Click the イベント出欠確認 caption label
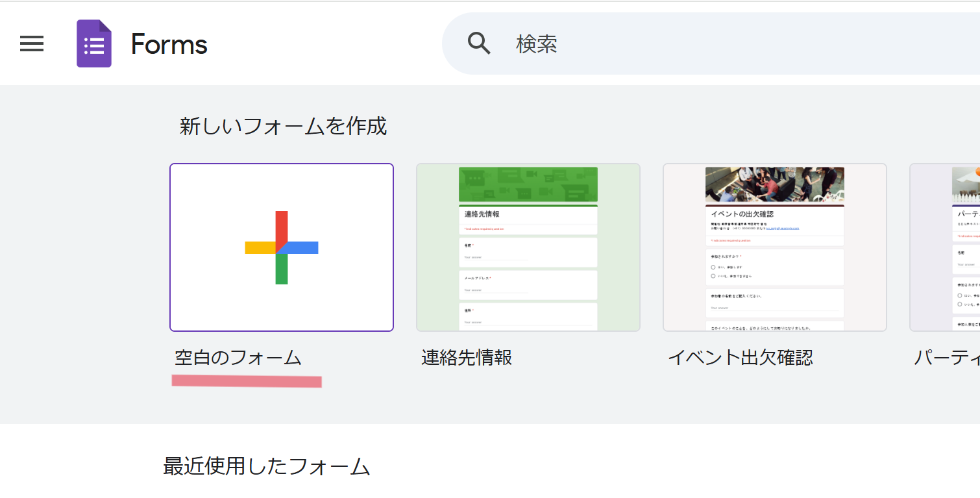This screenshot has width=980, height=498. [x=740, y=357]
